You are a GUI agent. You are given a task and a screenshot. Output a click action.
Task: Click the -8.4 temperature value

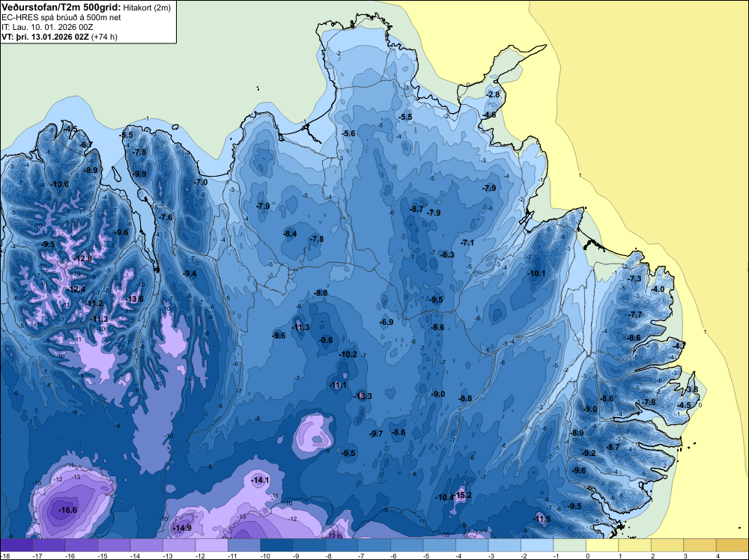point(290,234)
